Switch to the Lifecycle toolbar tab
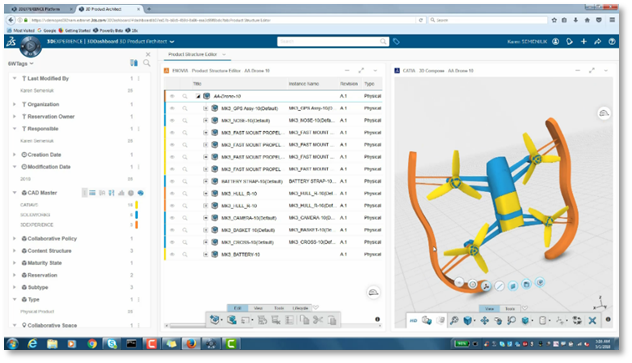Viewport: 632px width, 363px height. [300, 308]
